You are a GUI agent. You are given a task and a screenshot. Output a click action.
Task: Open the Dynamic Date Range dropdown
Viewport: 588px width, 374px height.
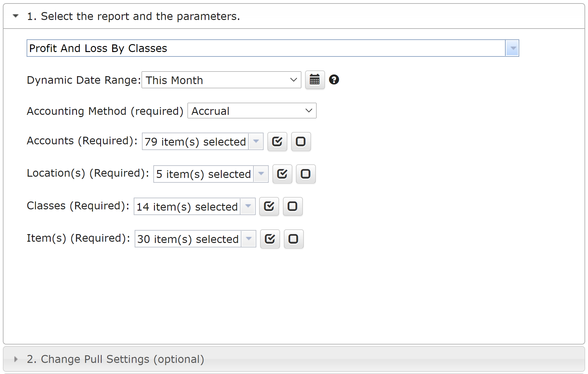tap(221, 80)
